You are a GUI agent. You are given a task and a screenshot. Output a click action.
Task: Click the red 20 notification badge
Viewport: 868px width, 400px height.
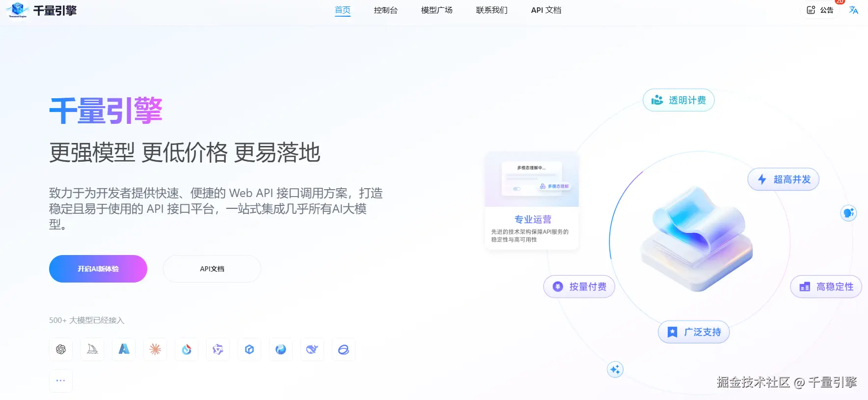[x=840, y=2]
